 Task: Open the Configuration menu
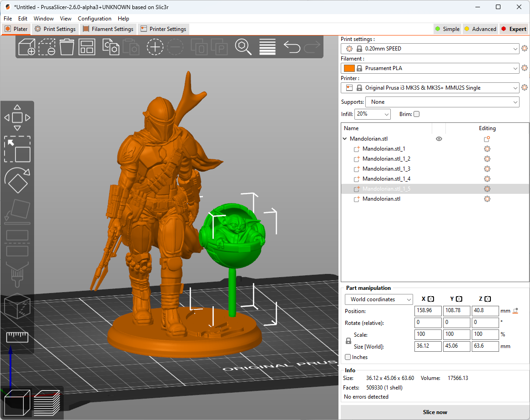pyautogui.click(x=95, y=19)
